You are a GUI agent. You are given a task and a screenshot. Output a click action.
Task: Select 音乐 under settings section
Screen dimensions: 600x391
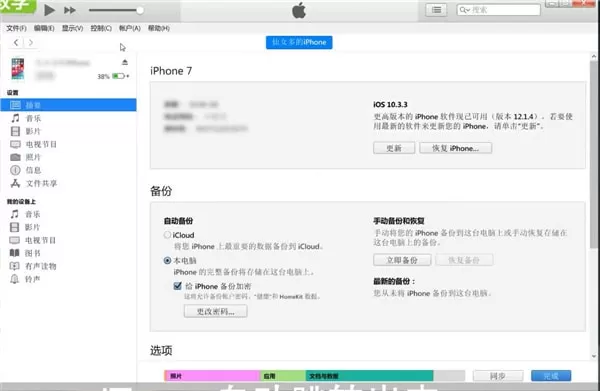33,118
